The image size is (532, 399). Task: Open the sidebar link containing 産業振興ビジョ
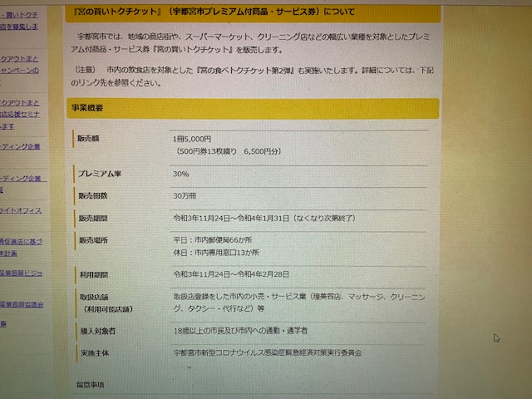(x=22, y=273)
